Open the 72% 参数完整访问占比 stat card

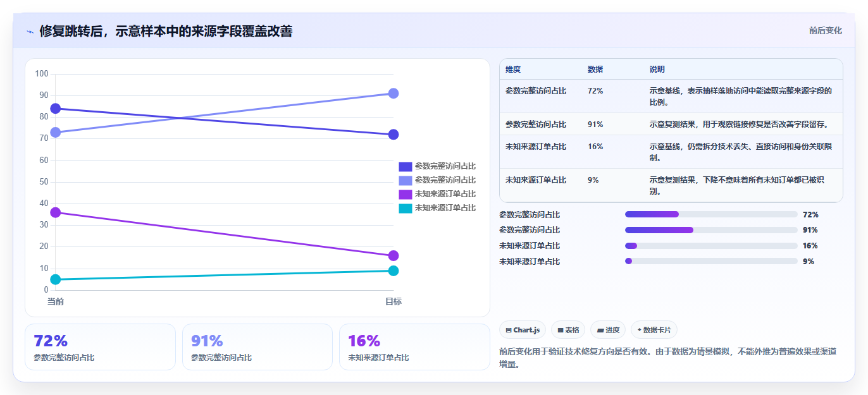[100, 347]
